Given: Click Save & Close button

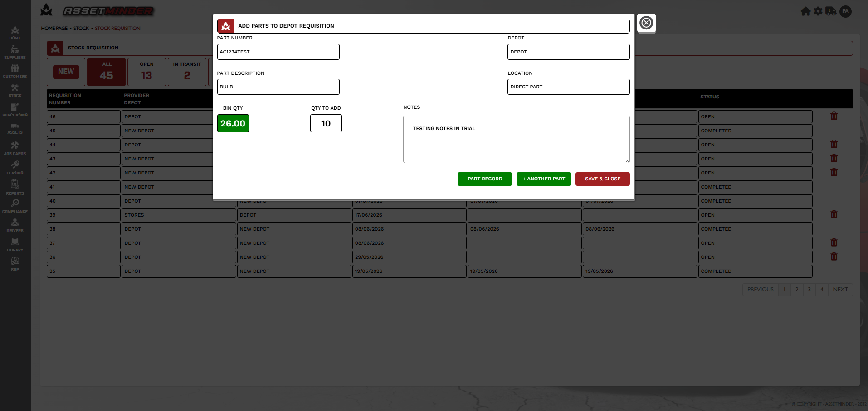Looking at the screenshot, I should point(603,179).
